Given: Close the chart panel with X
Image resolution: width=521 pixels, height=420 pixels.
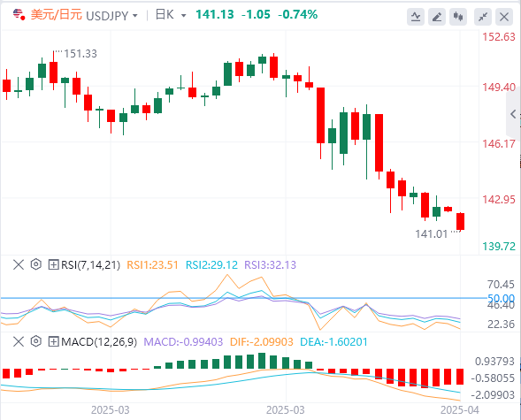Looking at the screenshot, I should (504, 17).
